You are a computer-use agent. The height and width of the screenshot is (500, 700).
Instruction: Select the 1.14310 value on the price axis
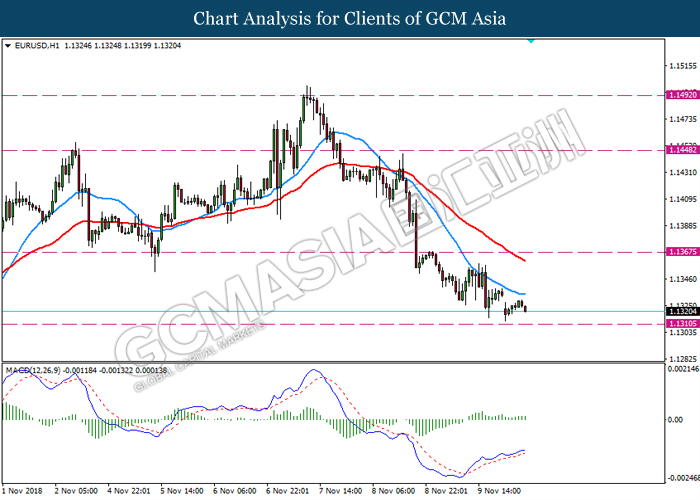click(x=683, y=172)
